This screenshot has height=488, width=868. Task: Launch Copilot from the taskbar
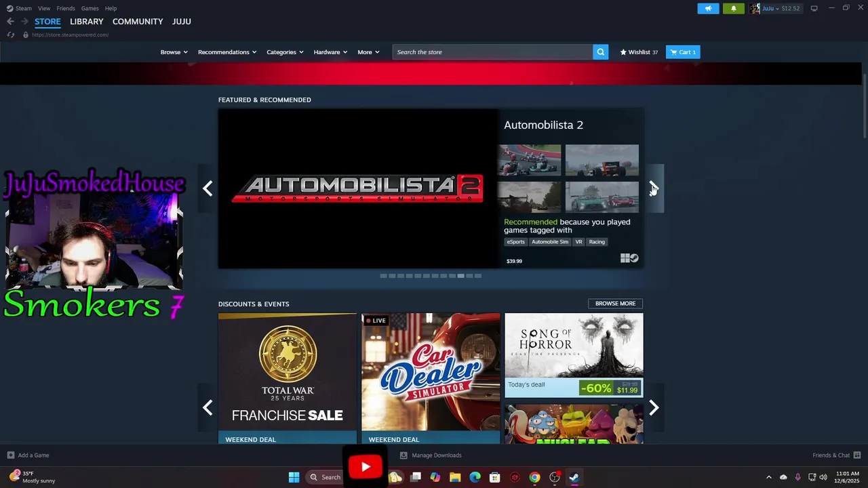(435, 477)
